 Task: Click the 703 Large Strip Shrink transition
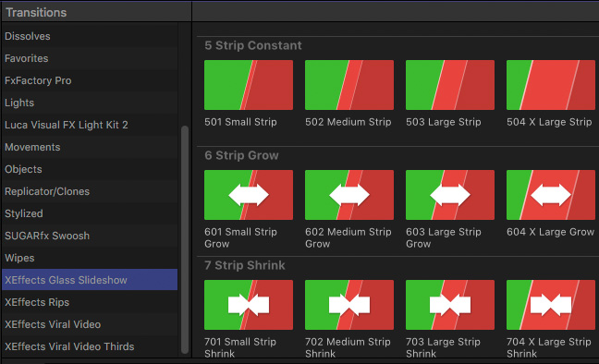click(x=450, y=305)
